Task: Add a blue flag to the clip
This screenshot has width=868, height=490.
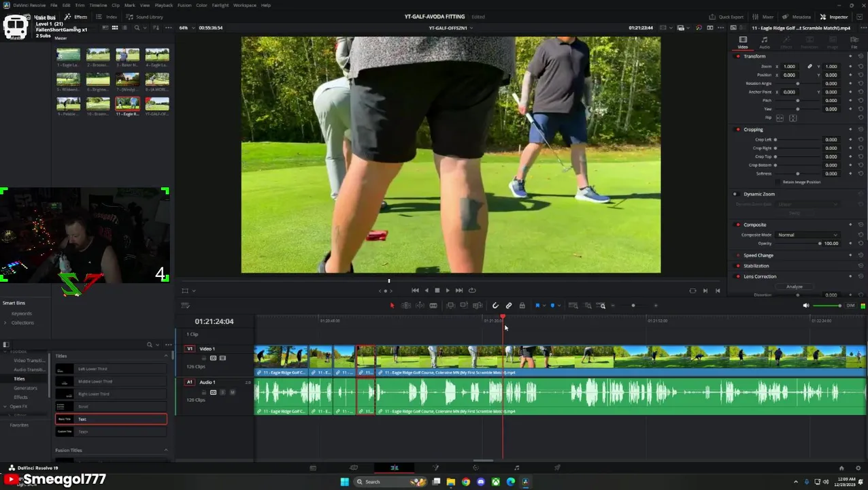Action: click(537, 306)
